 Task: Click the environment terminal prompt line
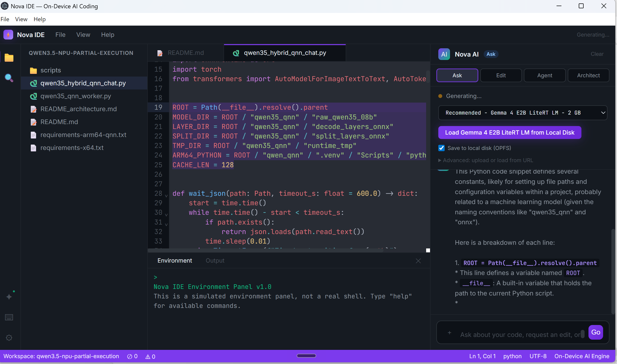click(x=155, y=277)
